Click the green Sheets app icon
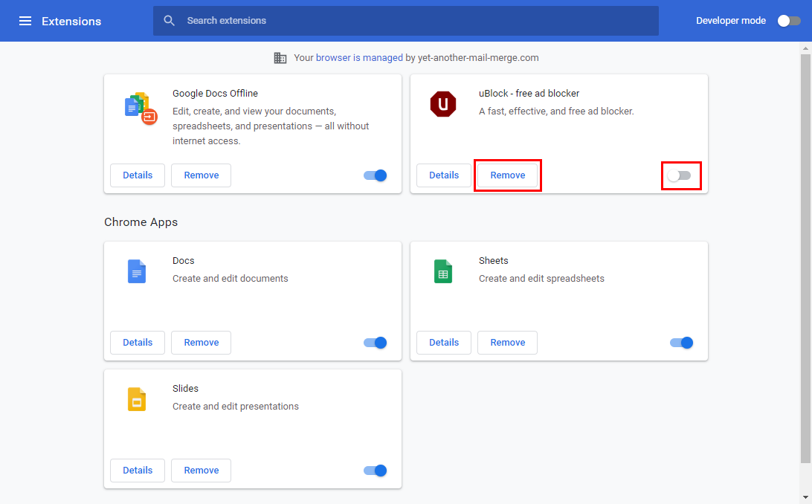 tap(443, 271)
